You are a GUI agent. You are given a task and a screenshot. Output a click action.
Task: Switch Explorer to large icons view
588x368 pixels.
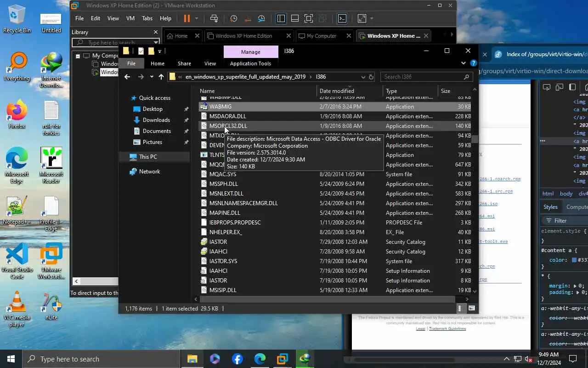(471, 308)
